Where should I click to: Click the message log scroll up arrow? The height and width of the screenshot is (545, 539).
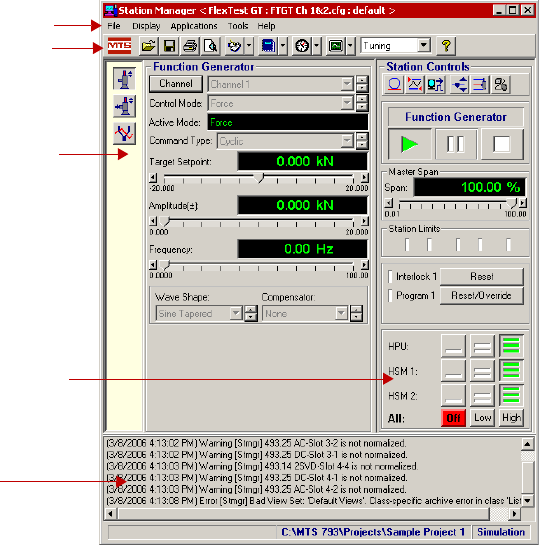pos(527,444)
